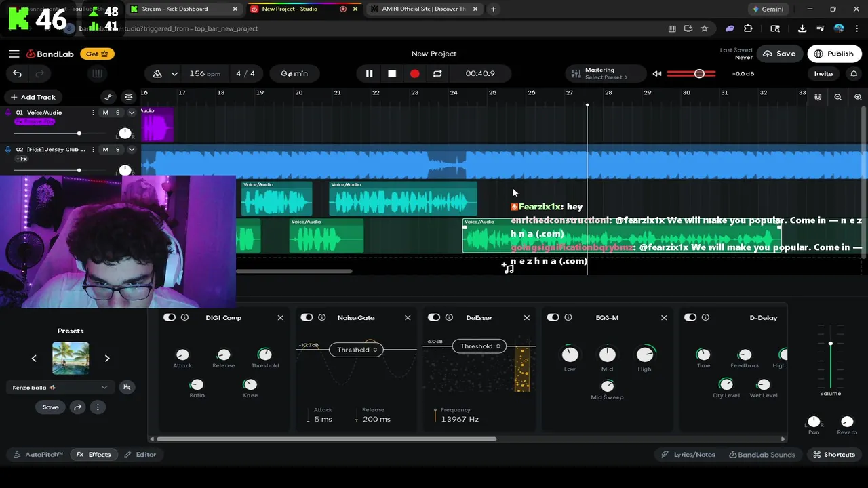Remove the Noise Gate effect
The image size is (868, 488).
(408, 317)
